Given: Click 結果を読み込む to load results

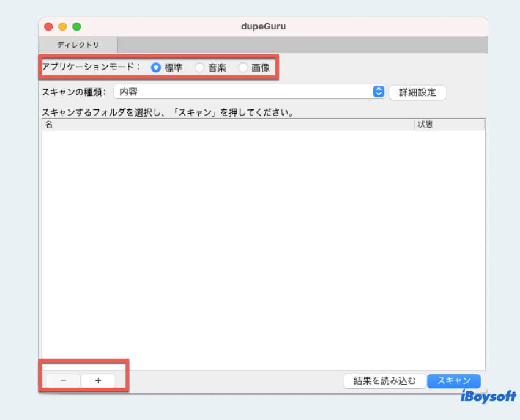Looking at the screenshot, I should tap(384, 380).
